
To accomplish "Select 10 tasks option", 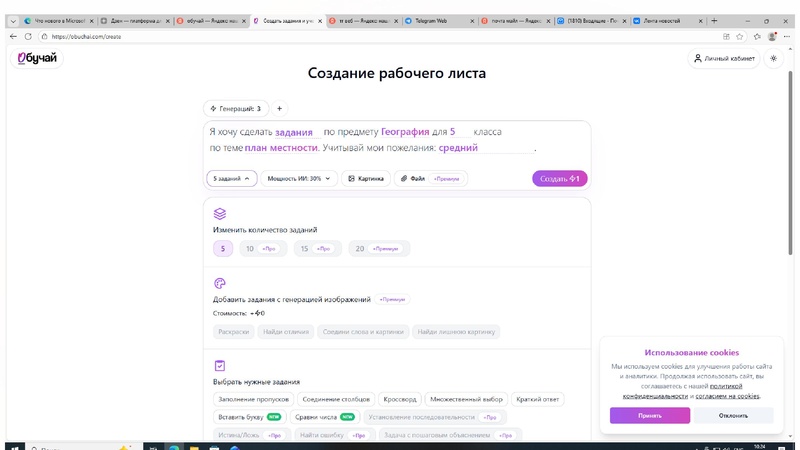I will (x=263, y=248).
